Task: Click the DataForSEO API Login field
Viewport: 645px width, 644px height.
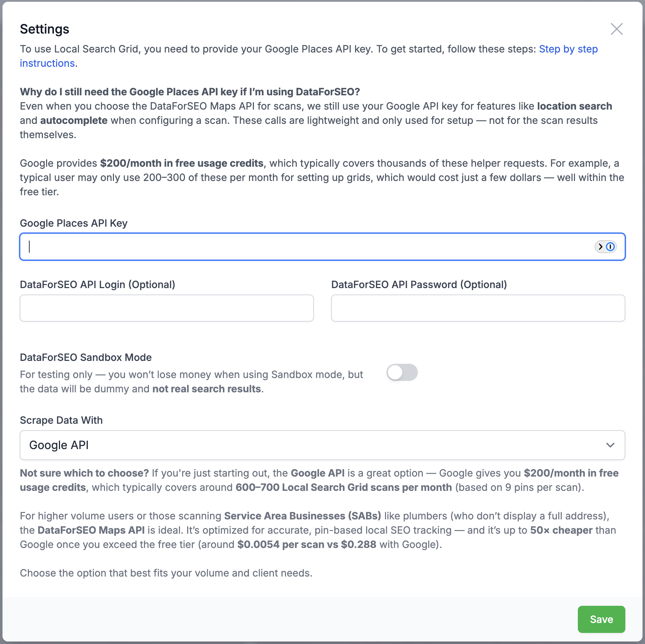Action: point(166,308)
